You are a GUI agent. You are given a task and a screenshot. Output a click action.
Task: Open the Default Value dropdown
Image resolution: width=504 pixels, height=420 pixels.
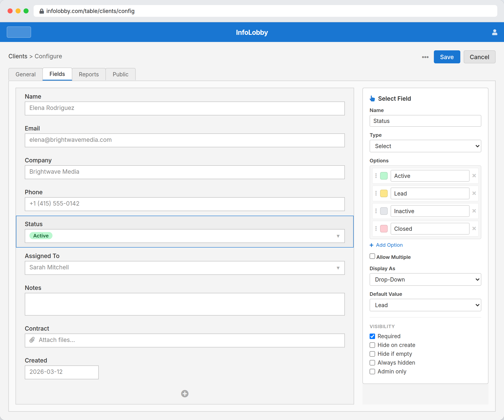click(425, 305)
